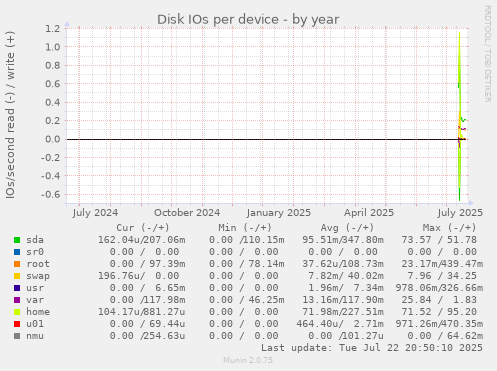Click the Last update timestamp text

372,348
